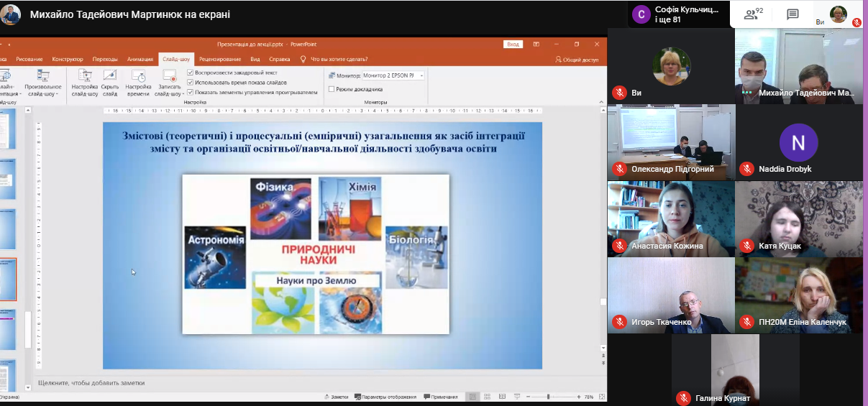Click the Настройка времени timing icon

pos(138,76)
